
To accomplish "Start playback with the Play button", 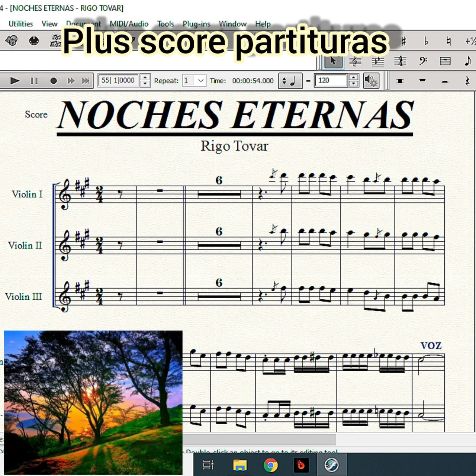I will [15, 81].
